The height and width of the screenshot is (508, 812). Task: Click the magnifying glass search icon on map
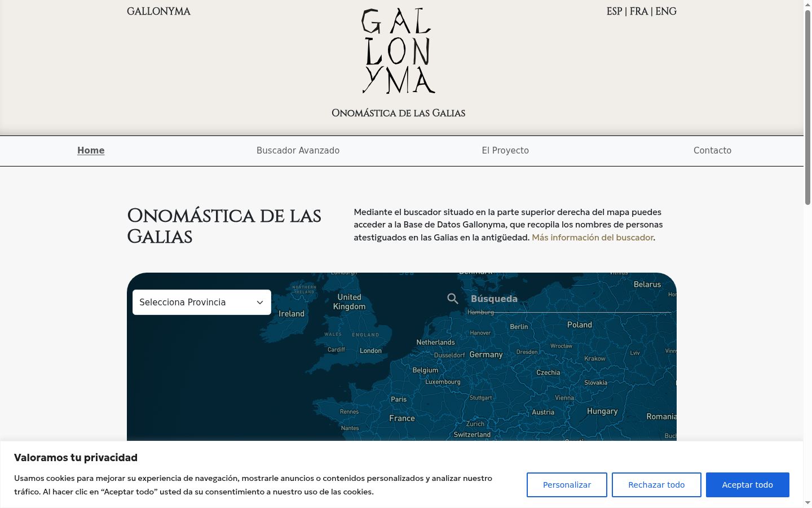453,299
